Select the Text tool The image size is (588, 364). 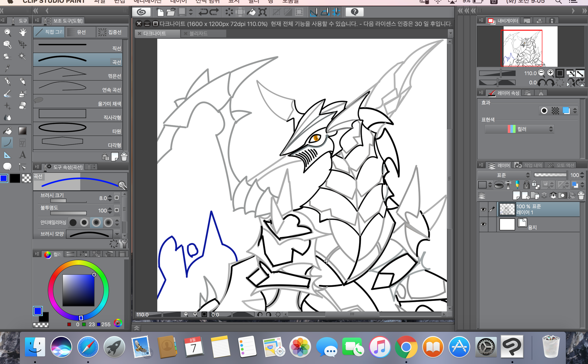(23, 155)
